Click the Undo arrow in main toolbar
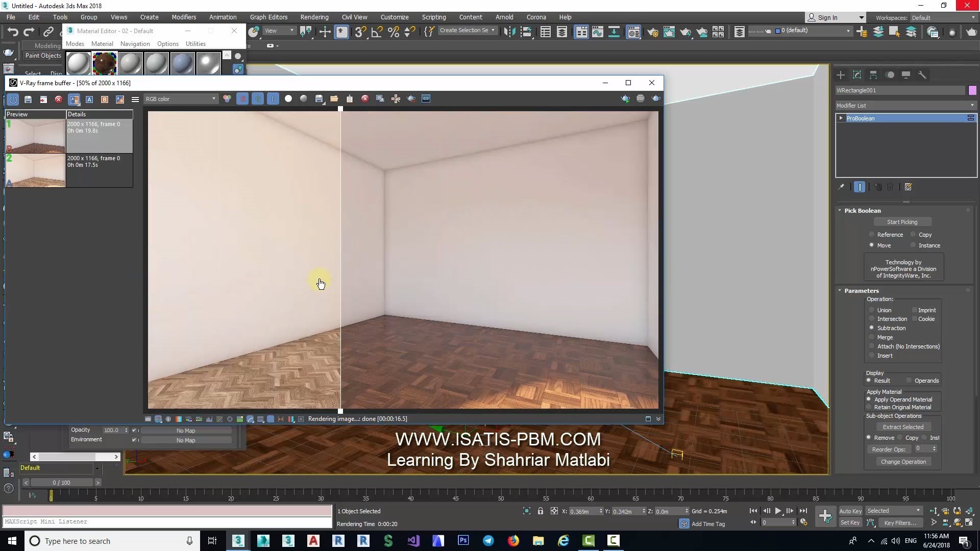This screenshot has height=551, width=980. tap(12, 32)
